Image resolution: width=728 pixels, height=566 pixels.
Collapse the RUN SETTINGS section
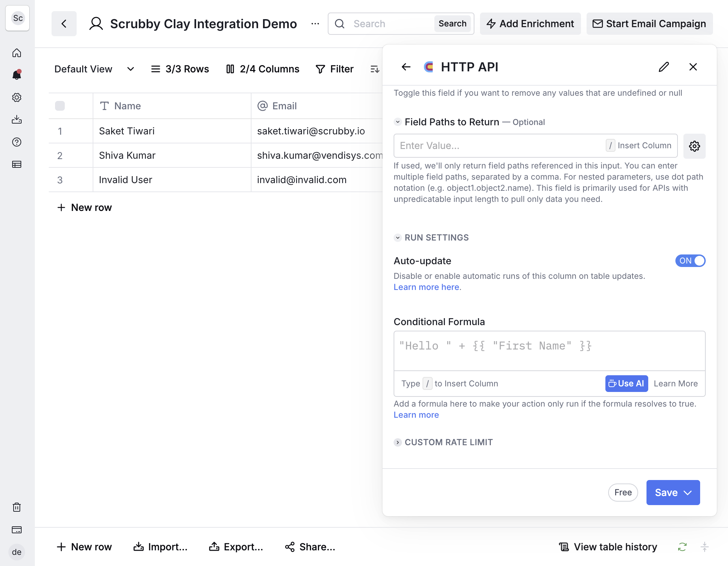tap(398, 238)
